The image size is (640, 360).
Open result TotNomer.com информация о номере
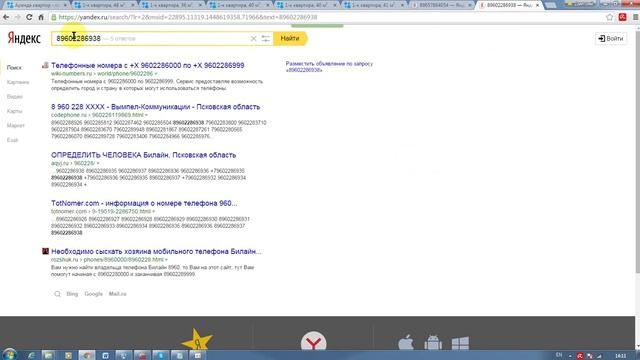(x=144, y=203)
